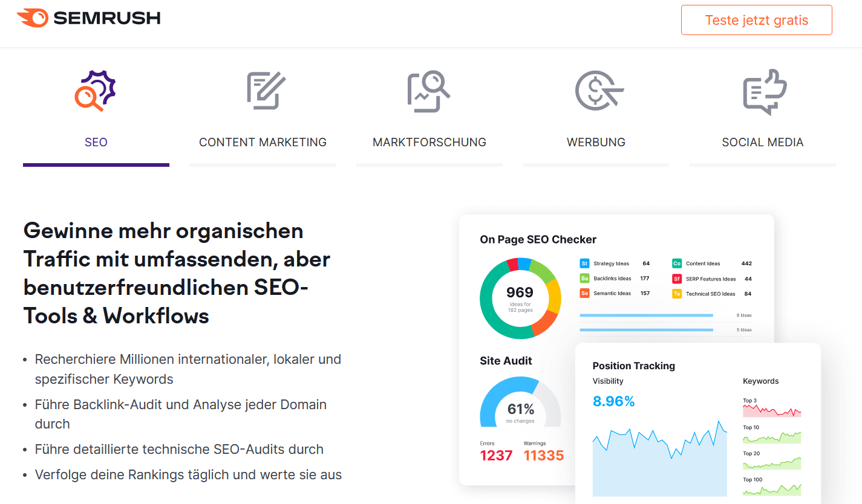862x504 pixels.
Task: Click the '1237' errors count
Action: click(x=496, y=456)
